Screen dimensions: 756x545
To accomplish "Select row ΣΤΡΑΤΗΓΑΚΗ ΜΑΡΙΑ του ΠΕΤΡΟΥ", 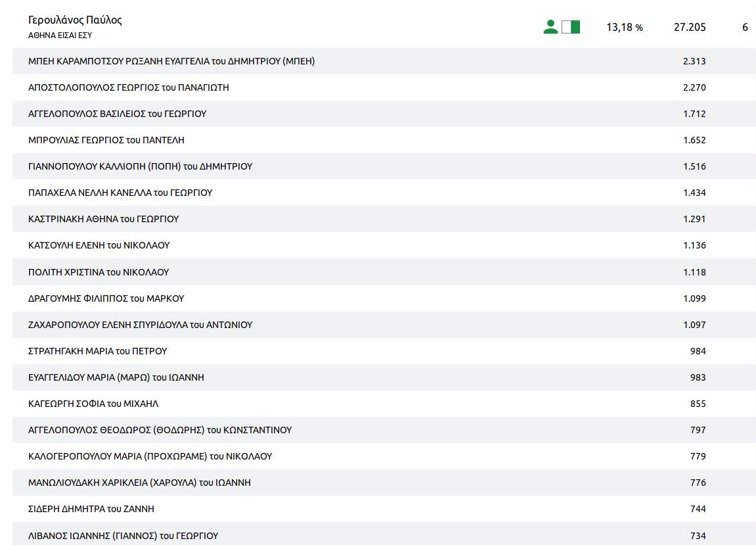I will pos(384,351).
